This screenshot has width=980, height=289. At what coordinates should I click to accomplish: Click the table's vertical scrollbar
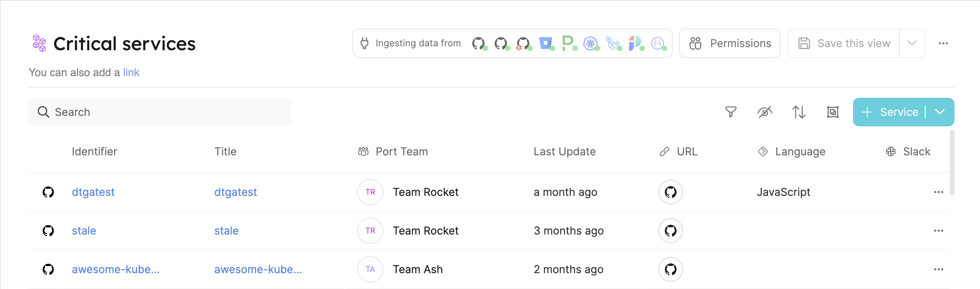pos(952,162)
